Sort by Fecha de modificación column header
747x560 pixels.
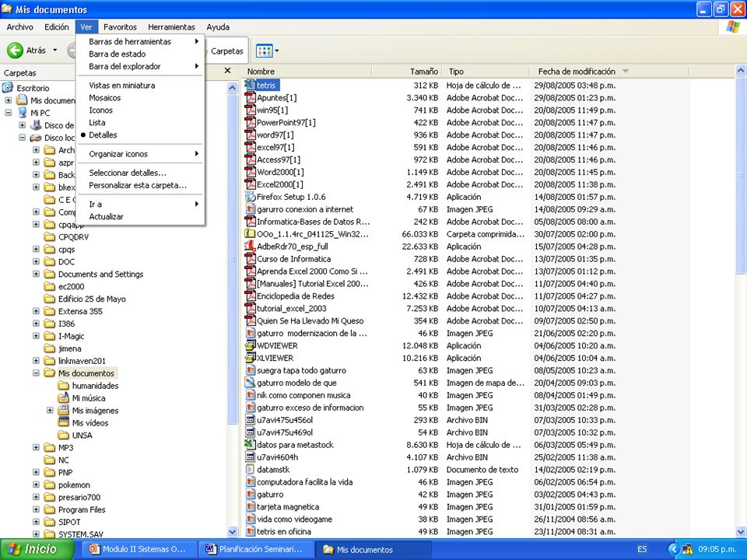click(x=608, y=72)
